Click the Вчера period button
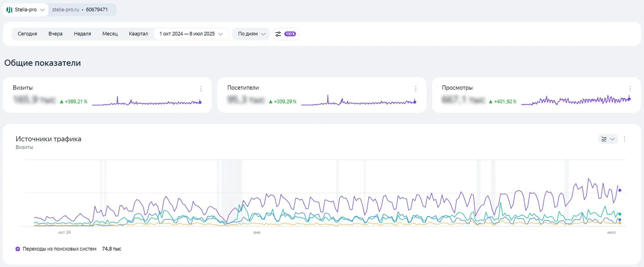644x267 pixels. pos(55,34)
